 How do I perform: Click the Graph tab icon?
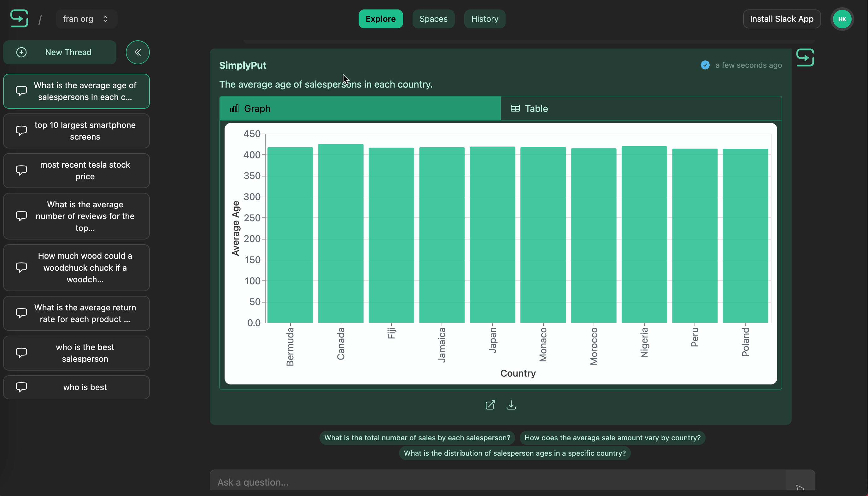tap(234, 108)
